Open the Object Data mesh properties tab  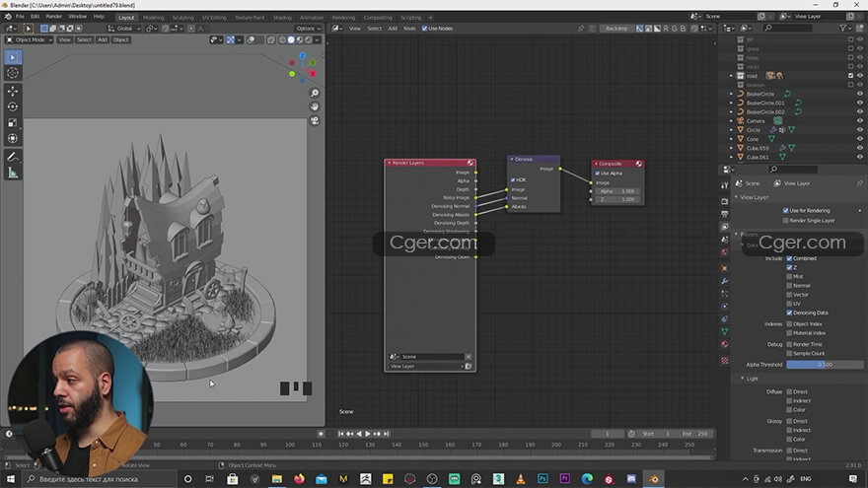pyautogui.click(x=725, y=331)
